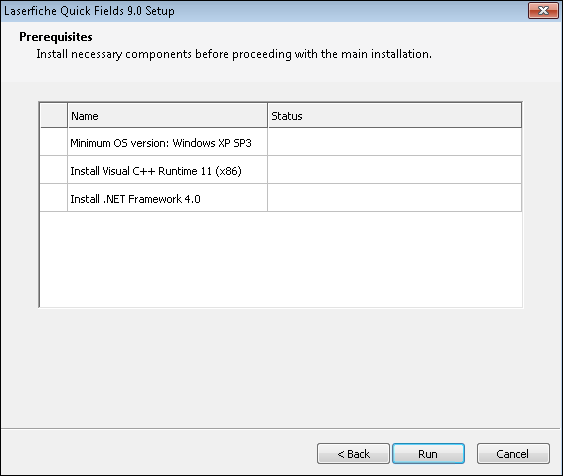Click the blank header cell left of Name

[x=54, y=116]
